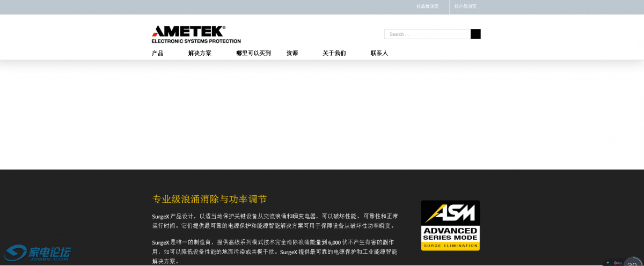Click the AMETEK Electronic Systems Protection logo
The width and height of the screenshot is (644, 266).
pyautogui.click(x=196, y=34)
